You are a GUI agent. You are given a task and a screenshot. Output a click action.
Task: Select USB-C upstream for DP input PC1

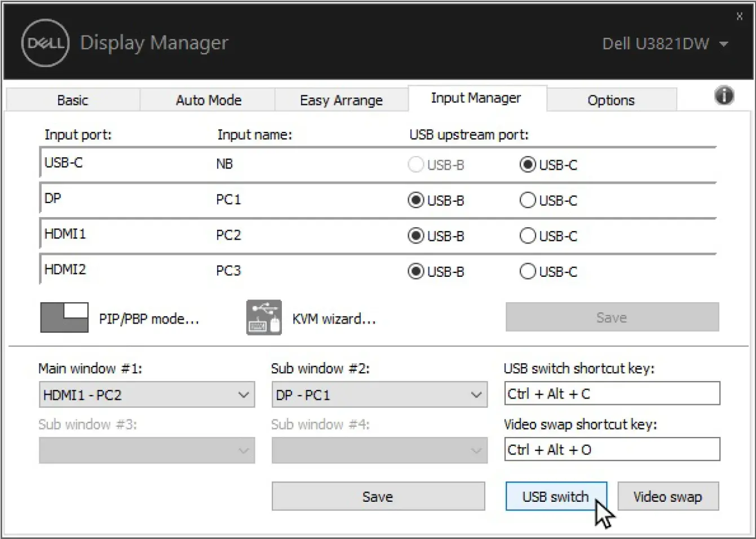[x=528, y=200]
